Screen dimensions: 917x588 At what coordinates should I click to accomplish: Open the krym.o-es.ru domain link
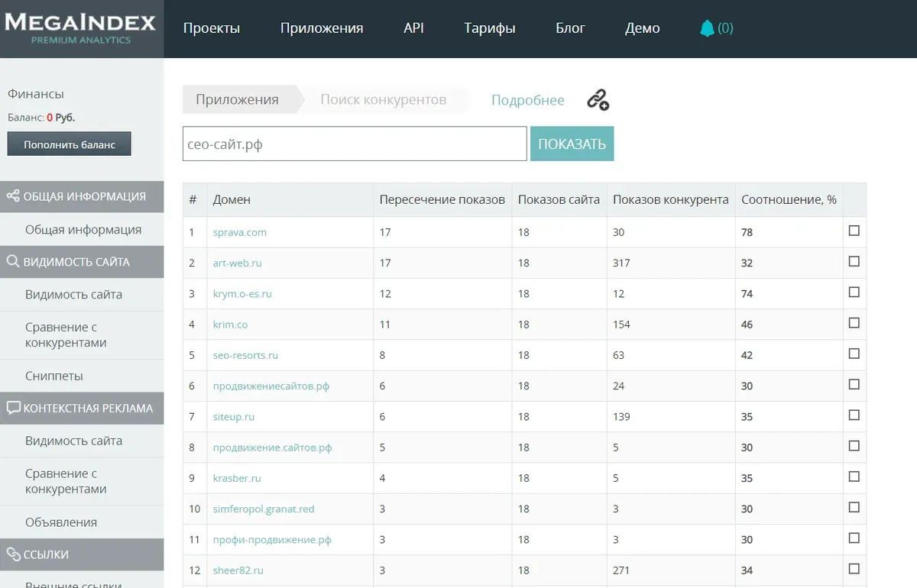[x=242, y=293]
